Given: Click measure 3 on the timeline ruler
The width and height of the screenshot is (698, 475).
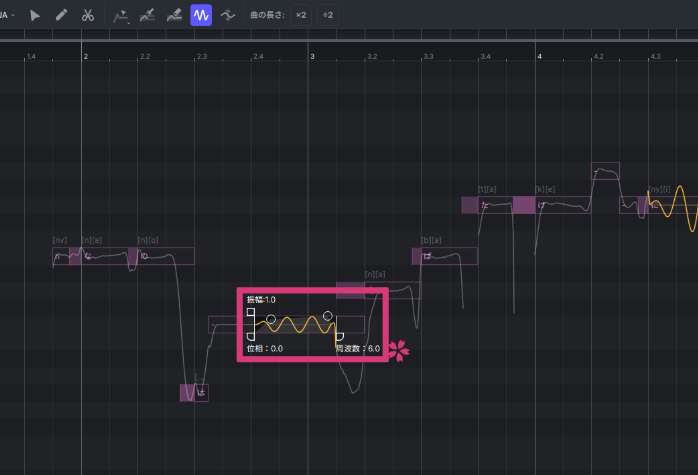Looking at the screenshot, I should [313, 57].
